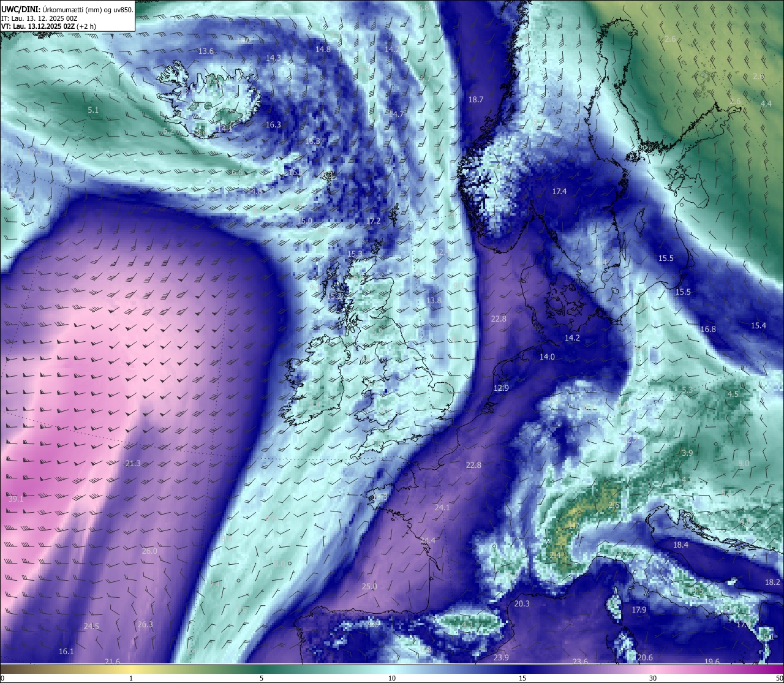Click the 14.3 value label on the map

click(273, 58)
